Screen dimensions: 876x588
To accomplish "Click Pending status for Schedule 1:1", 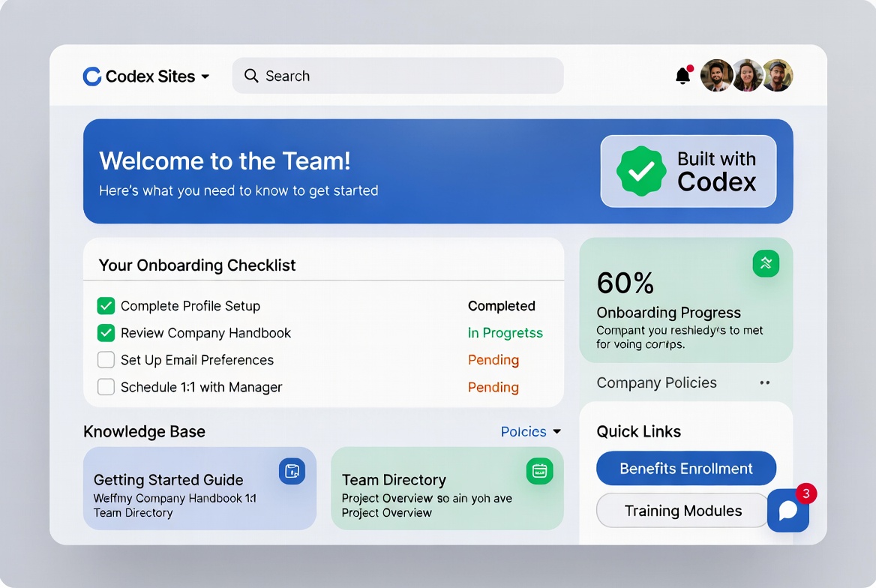I will point(493,387).
